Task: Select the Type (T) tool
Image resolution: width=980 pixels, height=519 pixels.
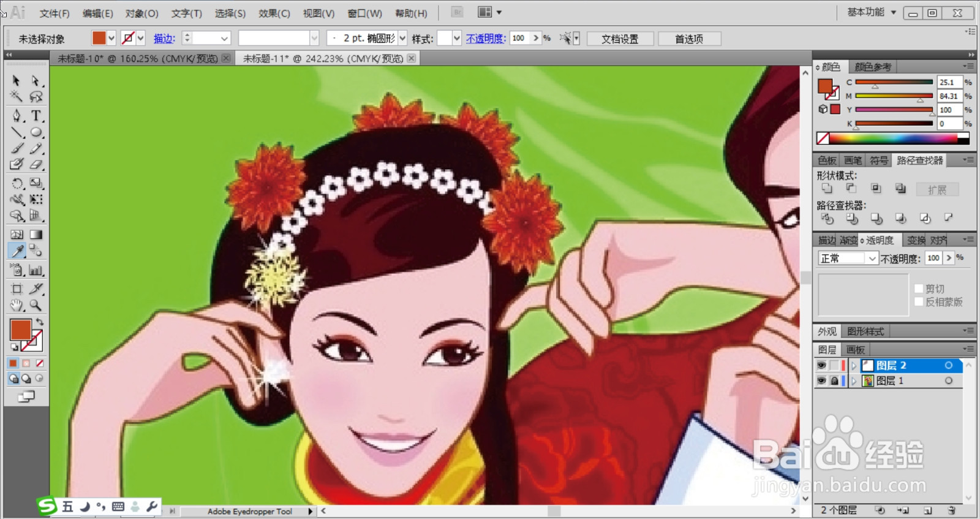Action: (36, 115)
